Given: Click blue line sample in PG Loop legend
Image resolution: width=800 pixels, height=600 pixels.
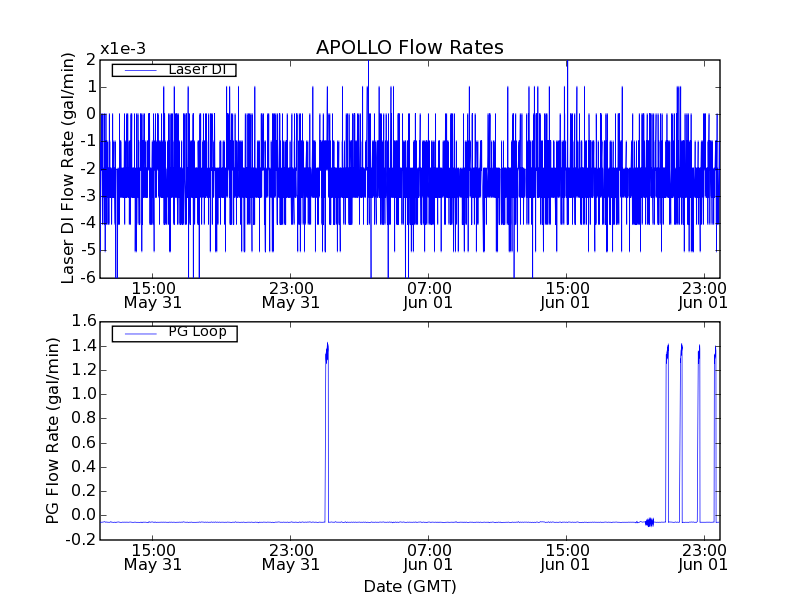Looking at the screenshot, I should click(x=138, y=333).
